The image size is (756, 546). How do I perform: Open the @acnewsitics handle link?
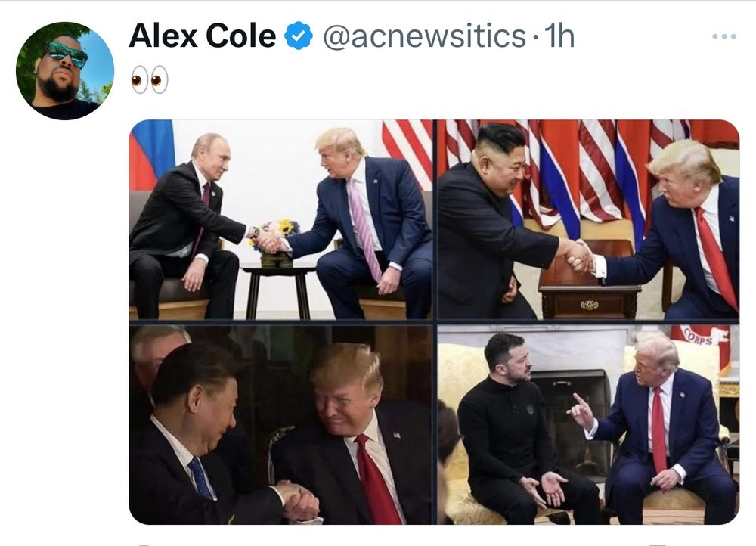click(x=424, y=36)
